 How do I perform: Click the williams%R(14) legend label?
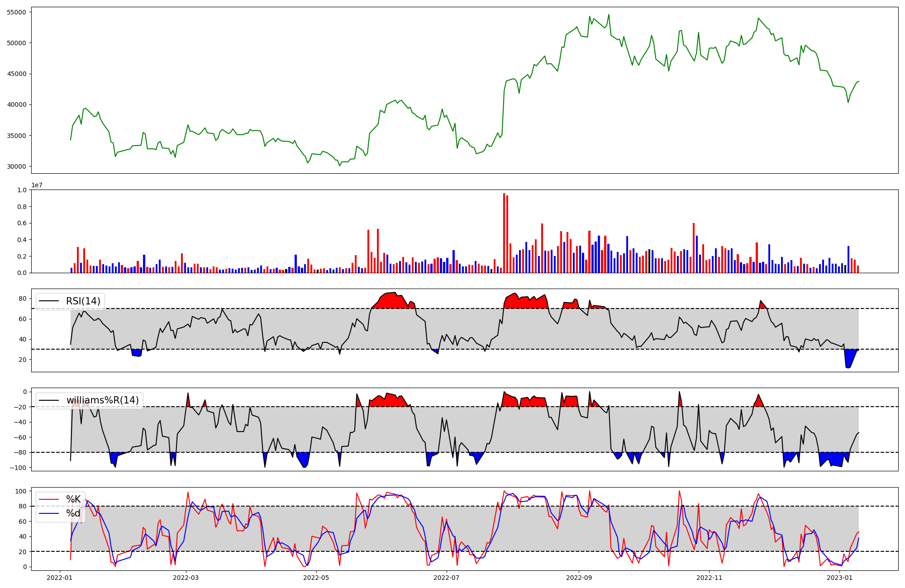click(102, 400)
